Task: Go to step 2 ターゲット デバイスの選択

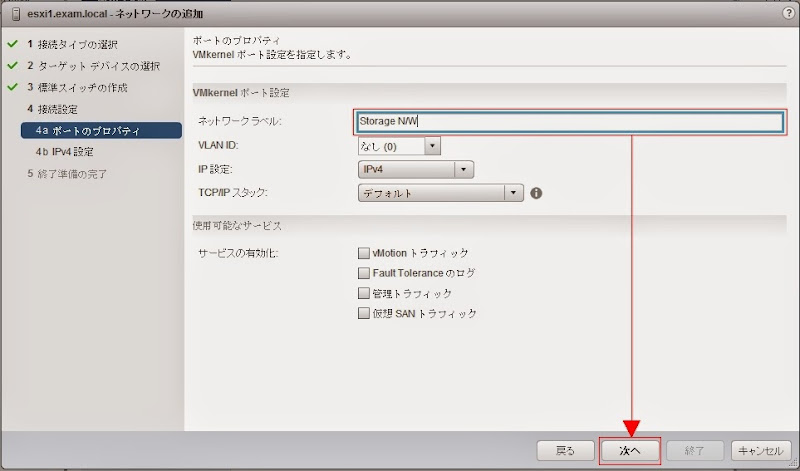Action: (93, 66)
